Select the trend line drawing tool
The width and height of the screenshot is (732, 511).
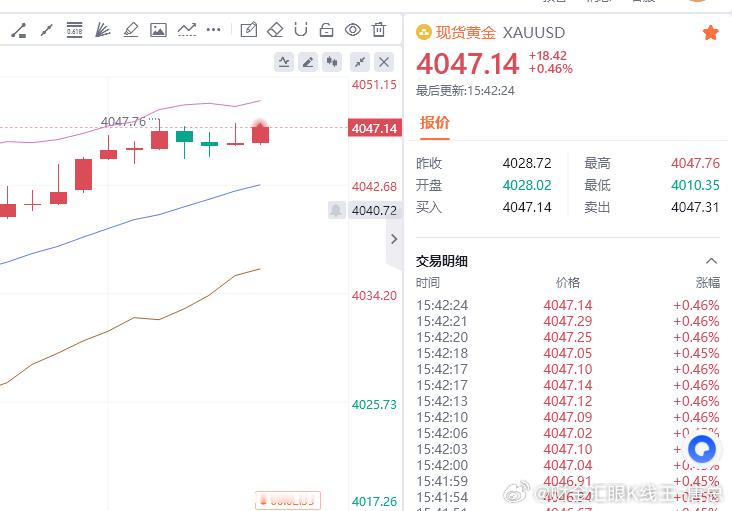point(19,30)
